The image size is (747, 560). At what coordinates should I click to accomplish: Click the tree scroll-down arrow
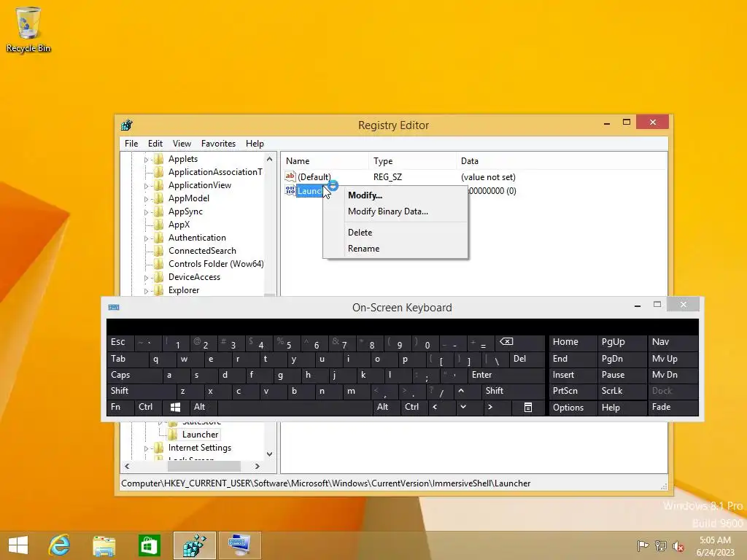click(270, 454)
